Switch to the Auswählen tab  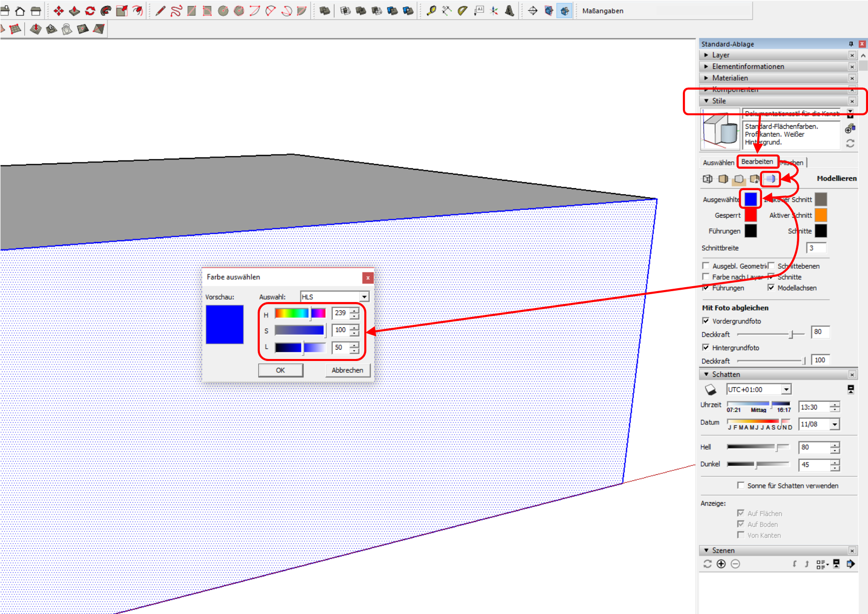pyautogui.click(x=718, y=162)
